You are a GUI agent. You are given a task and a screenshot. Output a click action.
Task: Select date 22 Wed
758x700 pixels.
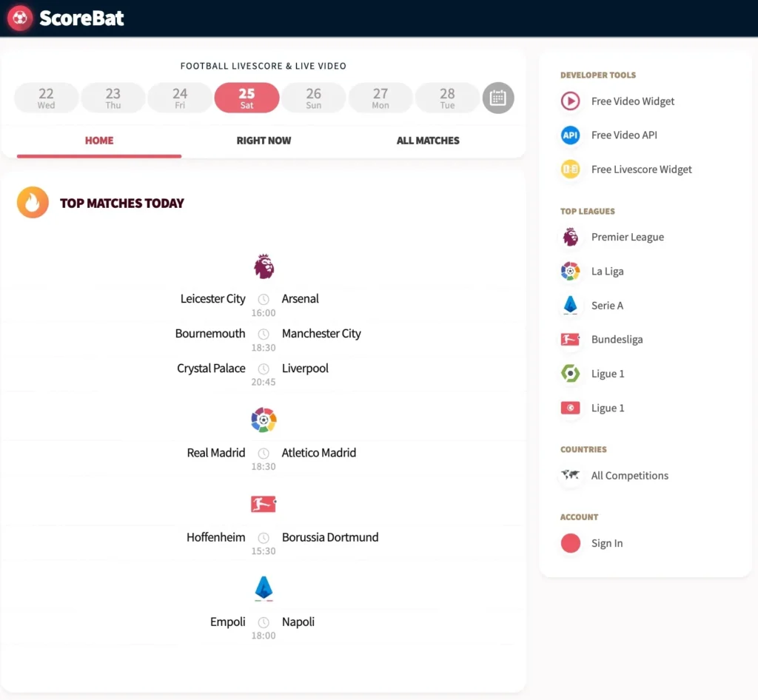pyautogui.click(x=47, y=98)
